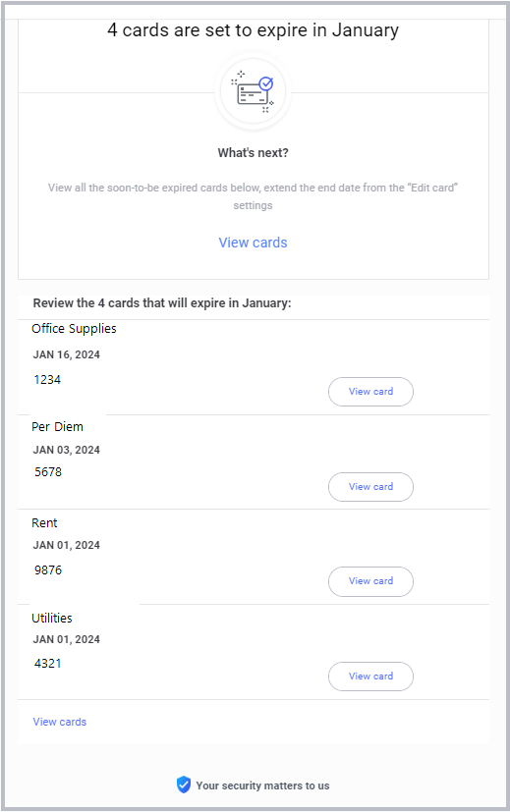View the Per Diem card

(370, 487)
